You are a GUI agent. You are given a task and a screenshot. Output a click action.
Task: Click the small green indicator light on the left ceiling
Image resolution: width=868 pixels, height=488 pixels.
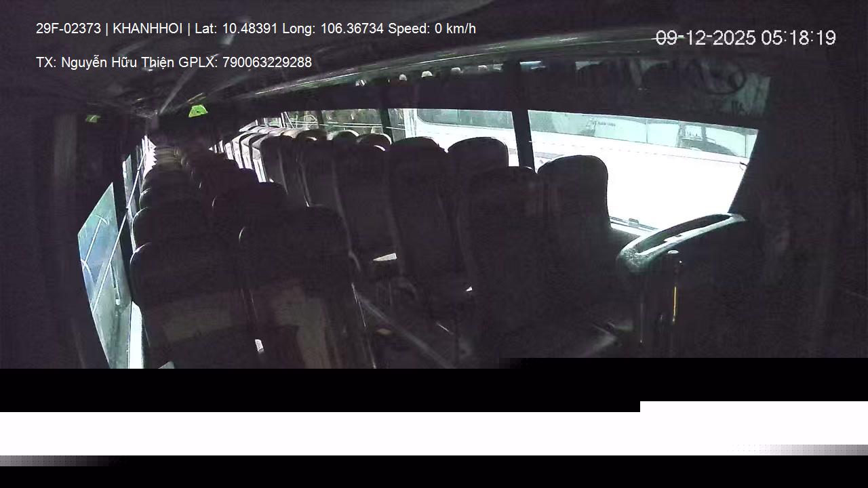click(x=92, y=119)
